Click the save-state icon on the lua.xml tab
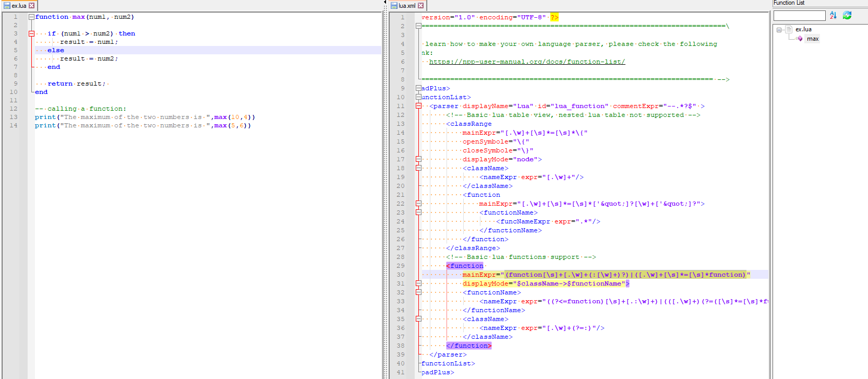The height and width of the screenshot is (379, 868). (394, 6)
